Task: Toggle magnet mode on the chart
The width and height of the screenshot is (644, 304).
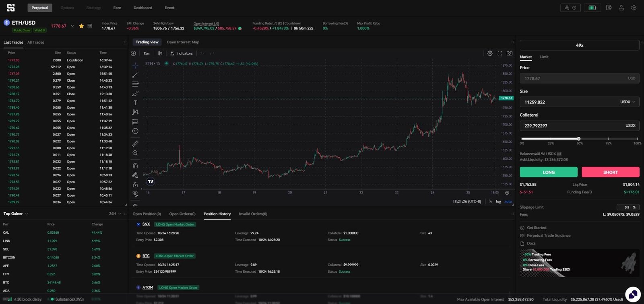Action: point(135,166)
